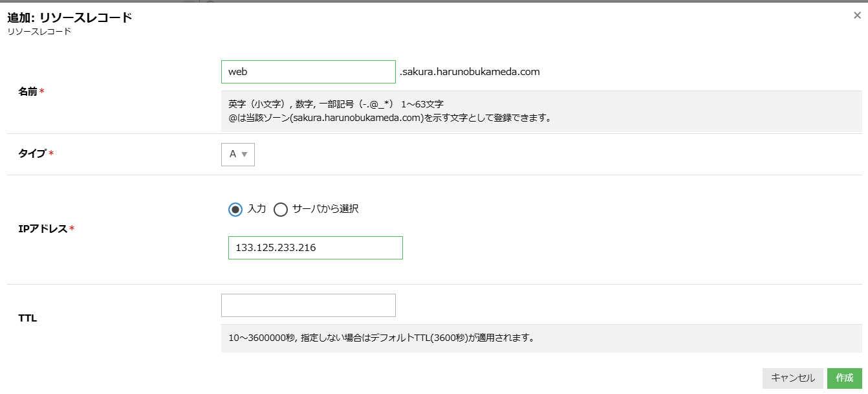This screenshot has height=394, width=868.
Task: Click the red asterisk beside IPアドレス
Action: point(72,228)
